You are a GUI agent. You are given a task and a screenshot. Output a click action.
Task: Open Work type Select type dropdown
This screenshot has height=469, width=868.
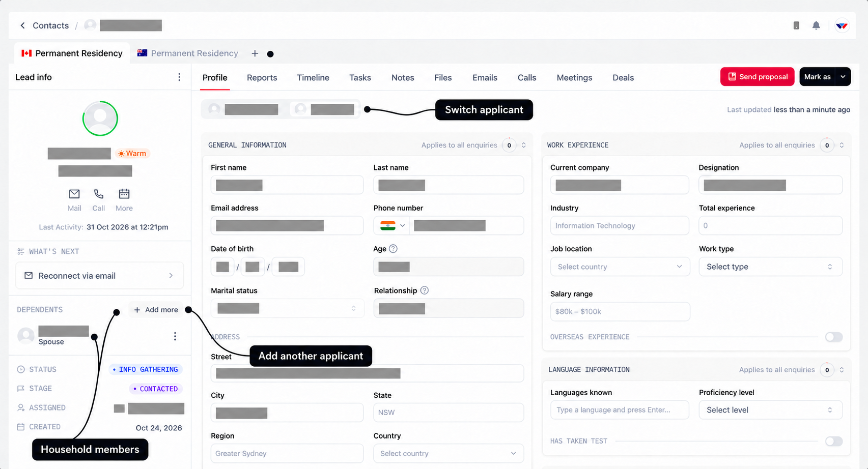[x=770, y=267]
